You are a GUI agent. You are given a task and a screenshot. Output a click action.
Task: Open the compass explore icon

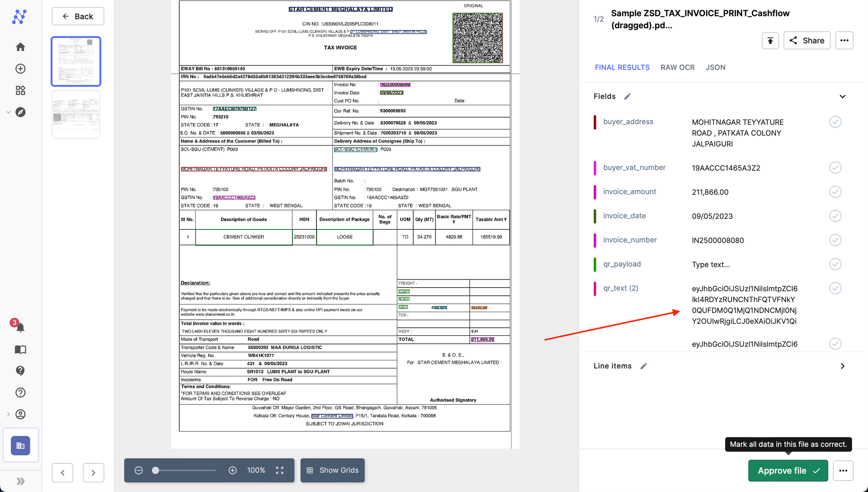coord(20,112)
